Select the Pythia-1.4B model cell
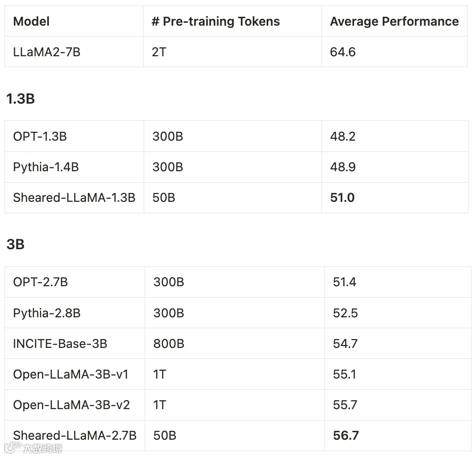The height and width of the screenshot is (457, 476). [46, 167]
